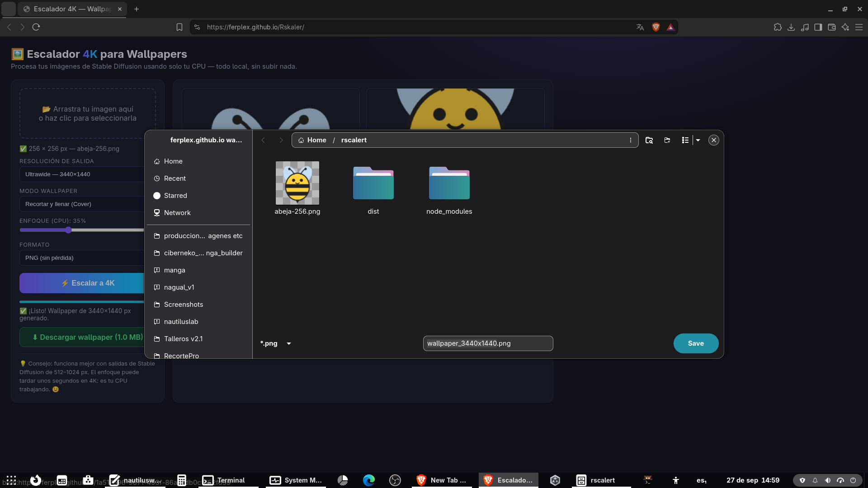Click the create new folder icon

pyautogui.click(x=667, y=140)
